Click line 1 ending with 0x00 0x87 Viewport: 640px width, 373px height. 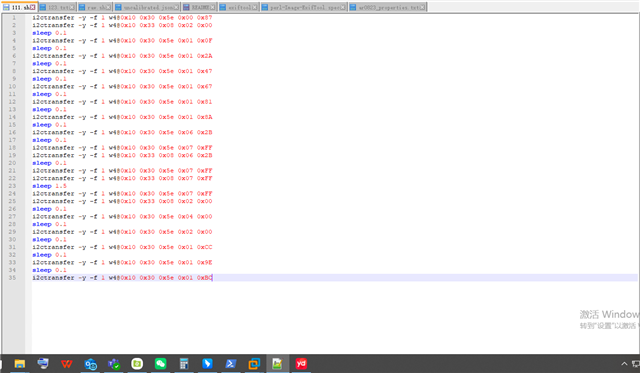pyautogui.click(x=122, y=18)
